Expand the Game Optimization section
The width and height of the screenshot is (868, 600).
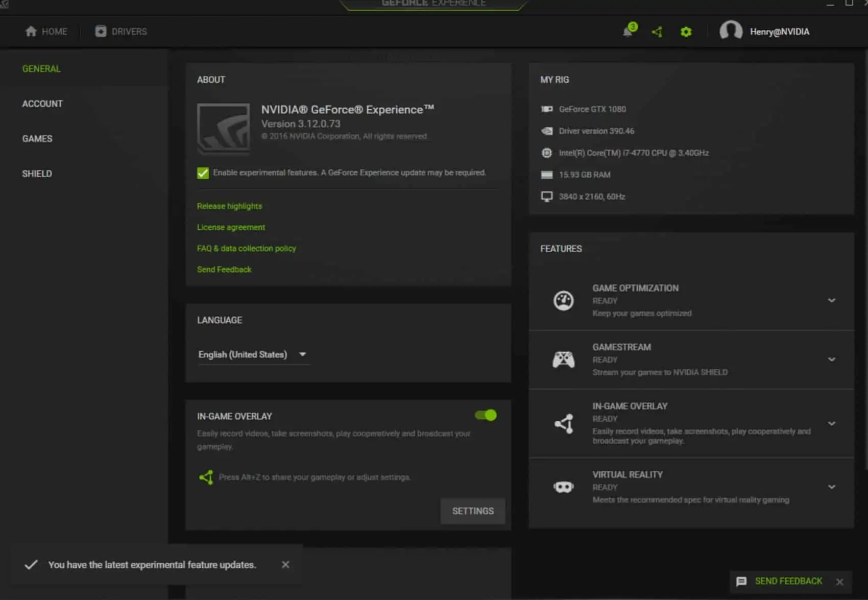pyautogui.click(x=832, y=301)
